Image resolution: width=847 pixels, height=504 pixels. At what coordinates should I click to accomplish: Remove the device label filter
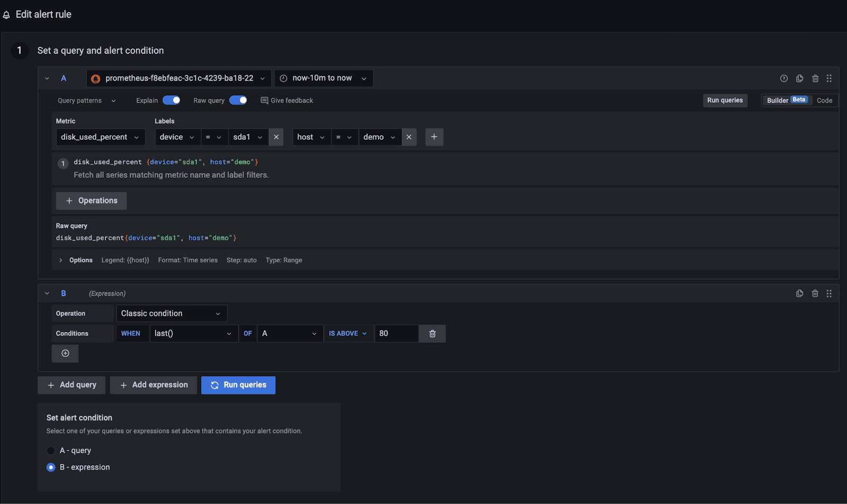point(276,137)
